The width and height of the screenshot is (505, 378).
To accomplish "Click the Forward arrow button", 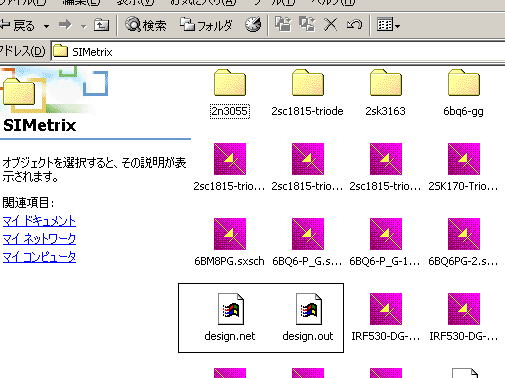I will 65,25.
